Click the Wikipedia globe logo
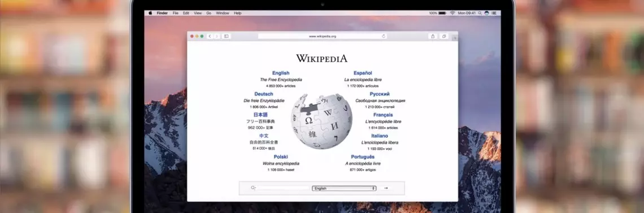The width and height of the screenshot is (644, 213). click(321, 121)
